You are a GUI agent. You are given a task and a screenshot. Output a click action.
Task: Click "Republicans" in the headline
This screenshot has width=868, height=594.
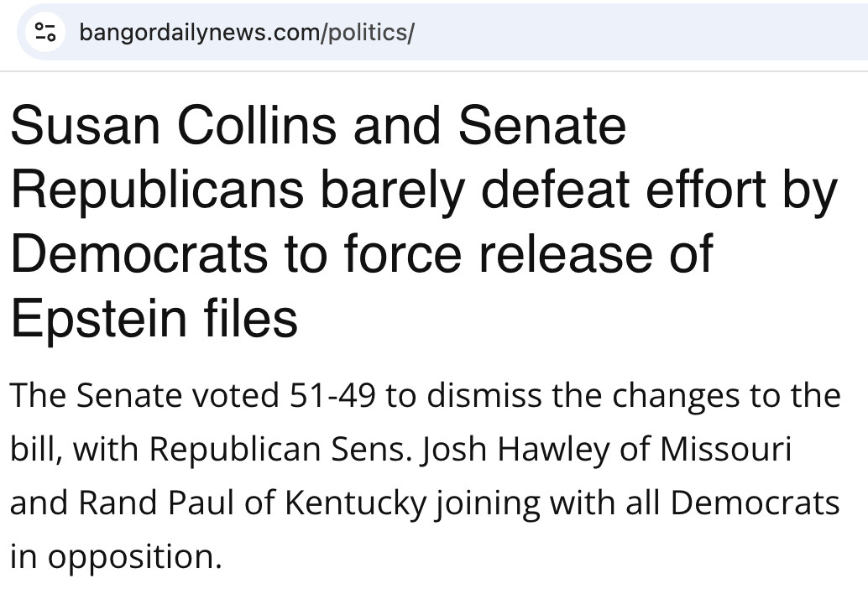click(157, 190)
